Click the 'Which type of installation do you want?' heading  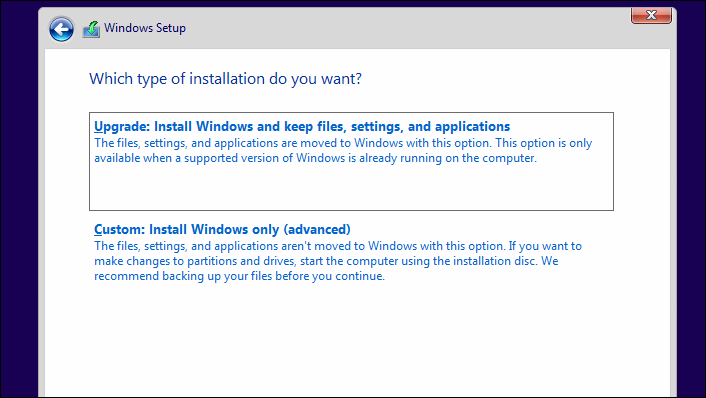click(225, 79)
